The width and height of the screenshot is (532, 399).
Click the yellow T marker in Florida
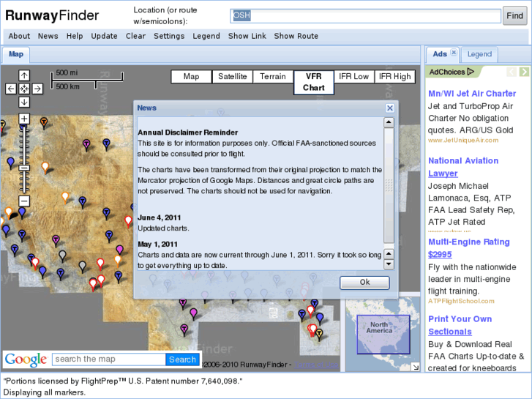click(319, 334)
